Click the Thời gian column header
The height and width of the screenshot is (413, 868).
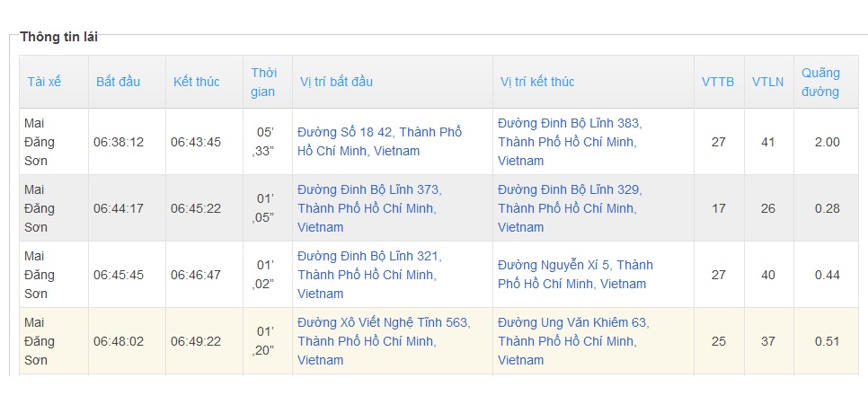point(263,82)
